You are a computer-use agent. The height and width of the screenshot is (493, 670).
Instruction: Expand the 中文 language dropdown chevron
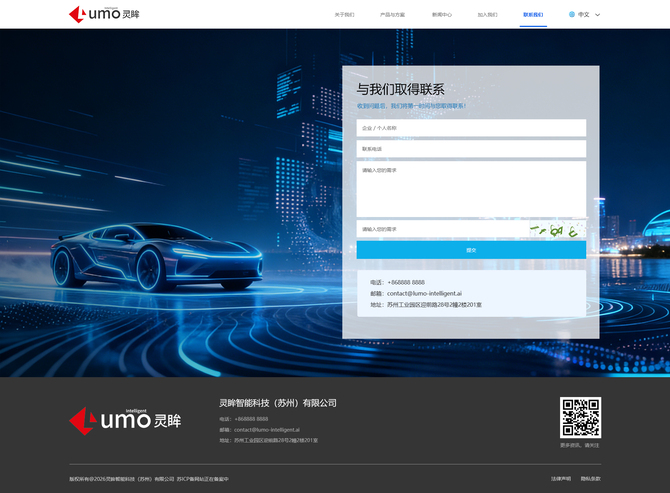coord(598,15)
